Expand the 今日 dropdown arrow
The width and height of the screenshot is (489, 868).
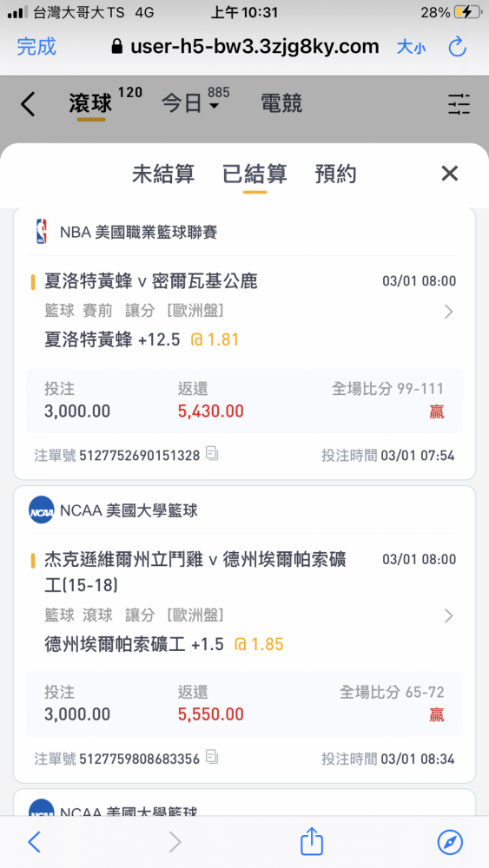coord(214,106)
